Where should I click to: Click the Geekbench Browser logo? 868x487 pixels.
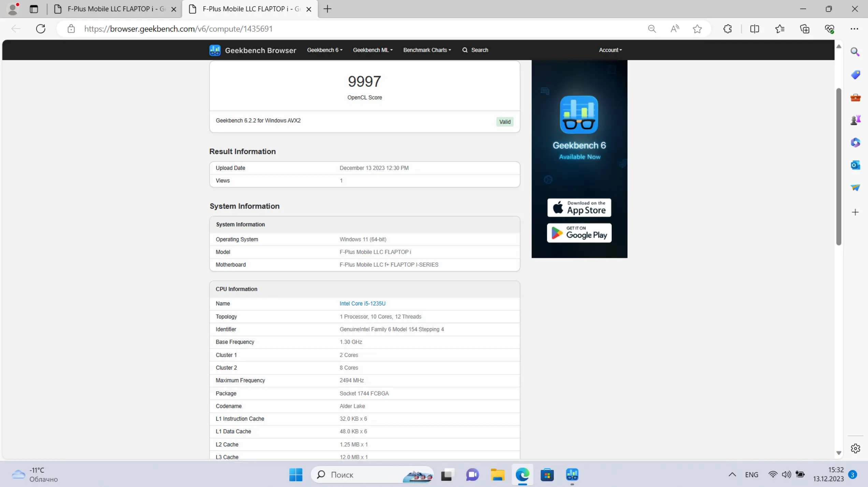point(252,50)
